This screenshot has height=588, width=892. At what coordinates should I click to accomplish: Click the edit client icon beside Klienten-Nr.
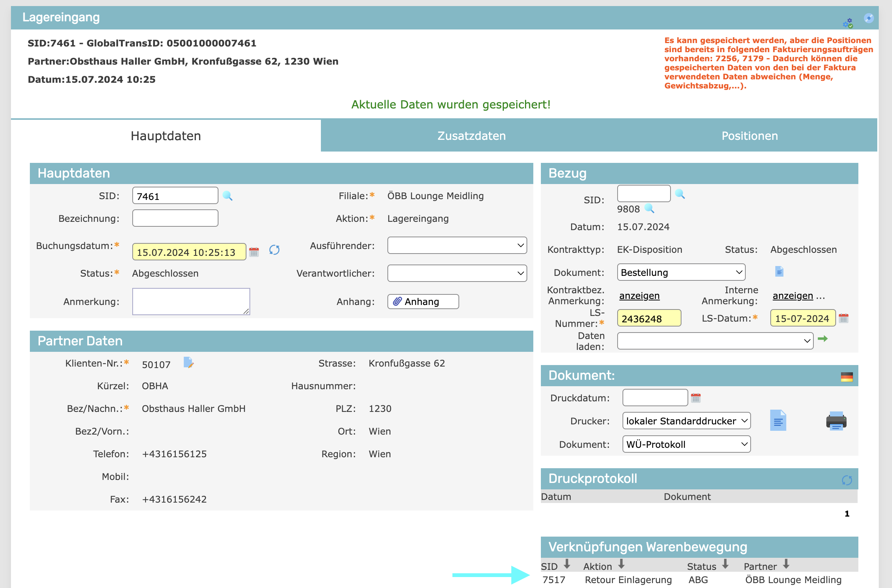coord(188,363)
